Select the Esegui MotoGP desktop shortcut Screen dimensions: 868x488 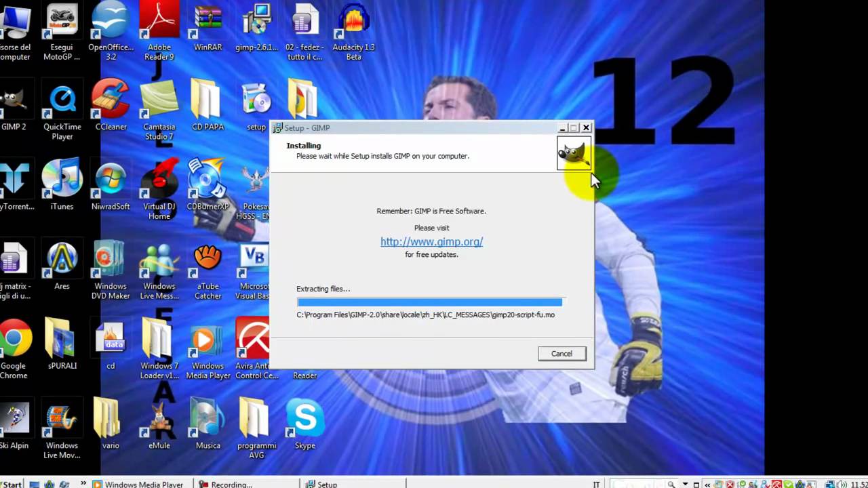(x=62, y=32)
